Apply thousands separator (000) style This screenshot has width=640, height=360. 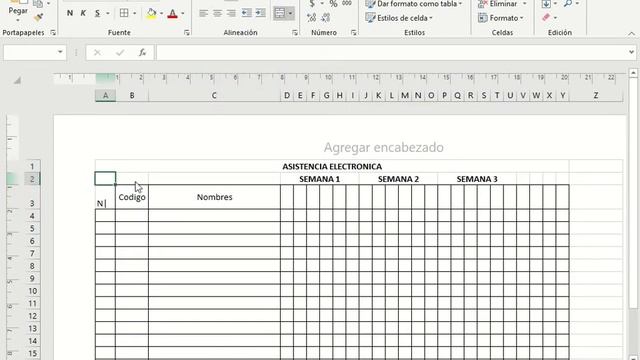tap(347, 3)
